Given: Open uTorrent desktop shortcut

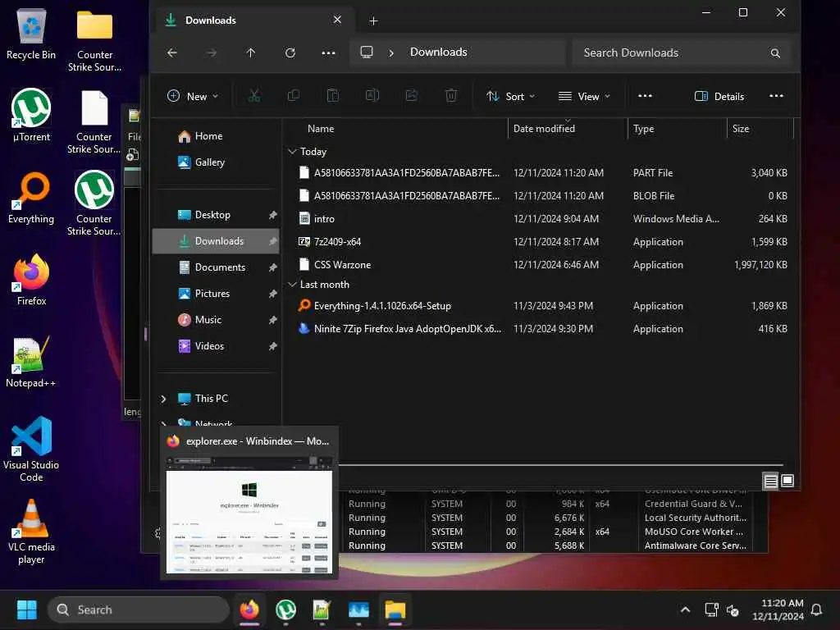Looking at the screenshot, I should (31, 115).
